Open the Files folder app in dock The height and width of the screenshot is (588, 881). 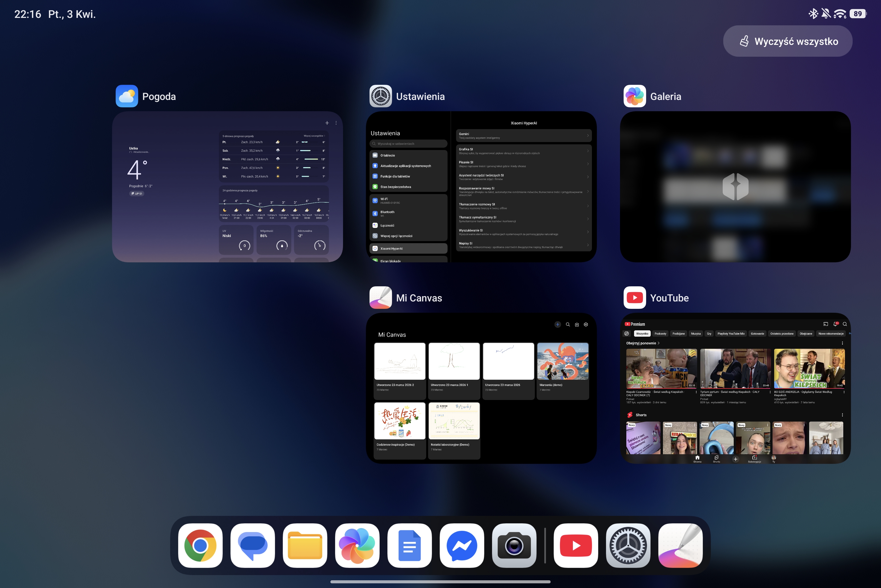tap(305, 546)
